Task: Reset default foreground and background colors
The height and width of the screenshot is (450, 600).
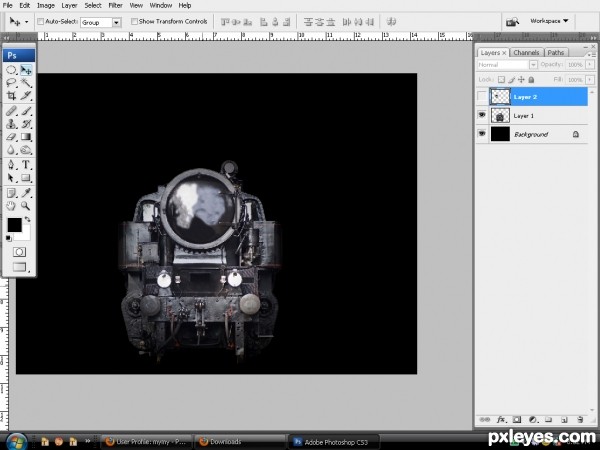Action: pyautogui.click(x=8, y=238)
